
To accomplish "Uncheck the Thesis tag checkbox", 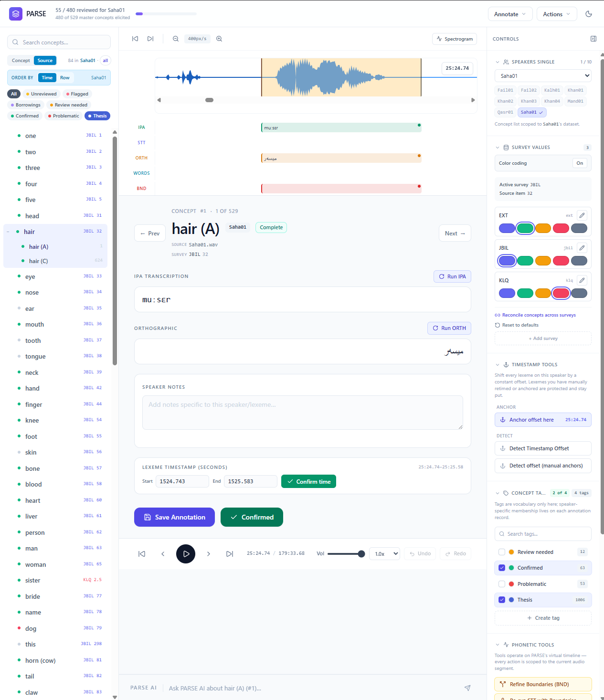I will tap(502, 600).
